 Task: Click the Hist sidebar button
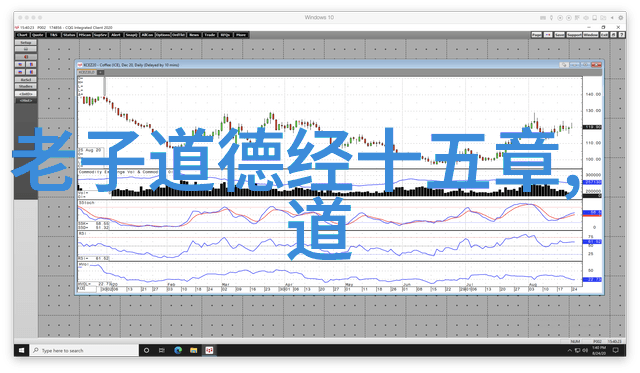tap(26, 100)
